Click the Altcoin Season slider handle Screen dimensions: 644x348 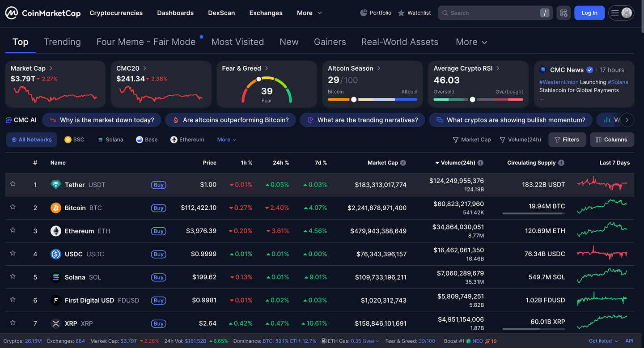coord(354,99)
